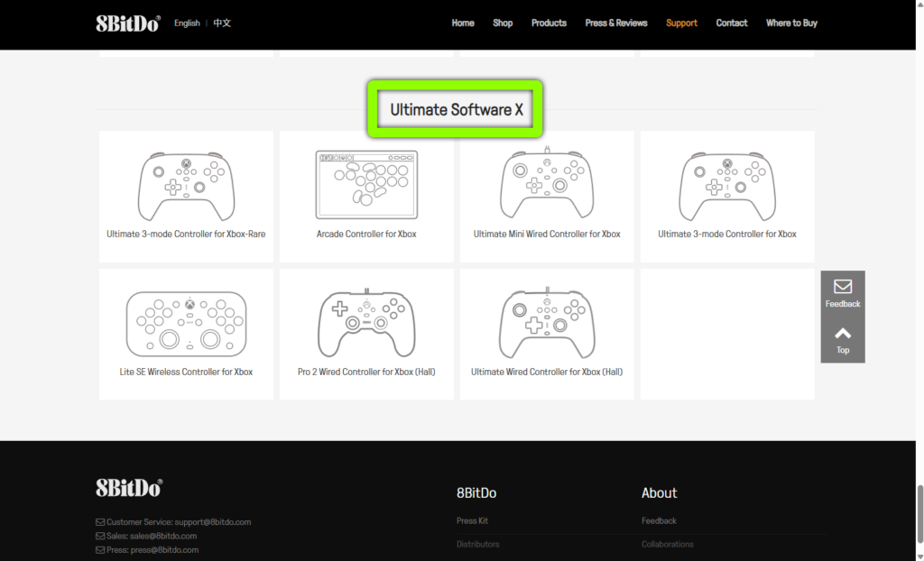924x561 pixels.
Task: Open Press & Reviews in navigation
Action: [616, 23]
